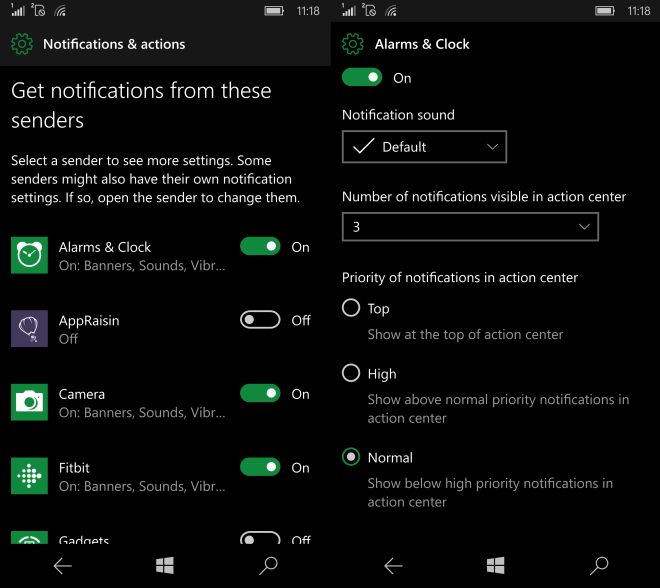
Task: Select High priority radio button
Action: pyautogui.click(x=351, y=372)
